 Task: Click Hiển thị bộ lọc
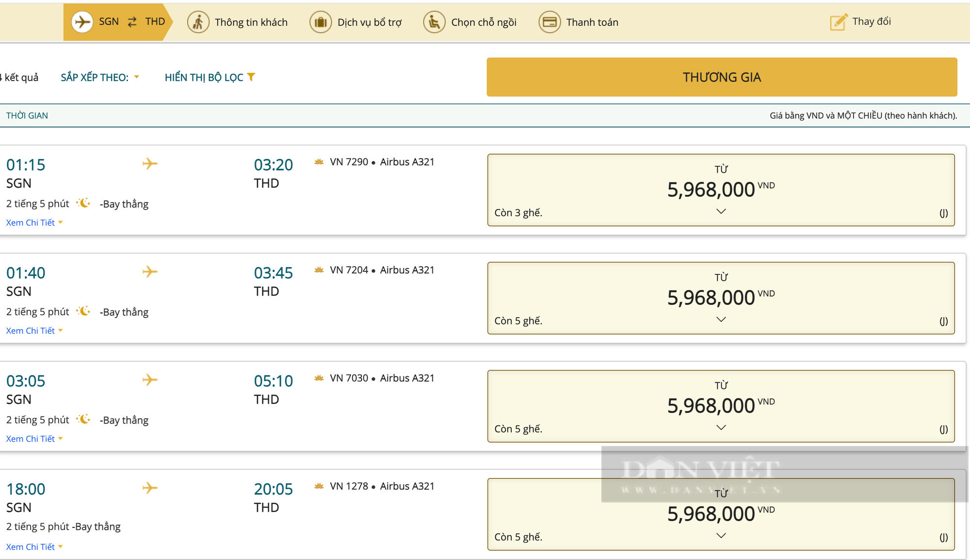coord(210,78)
